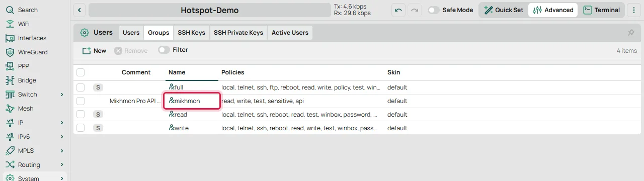The height and width of the screenshot is (181, 644).
Task: Open the three-dot more options menu
Action: [634, 10]
